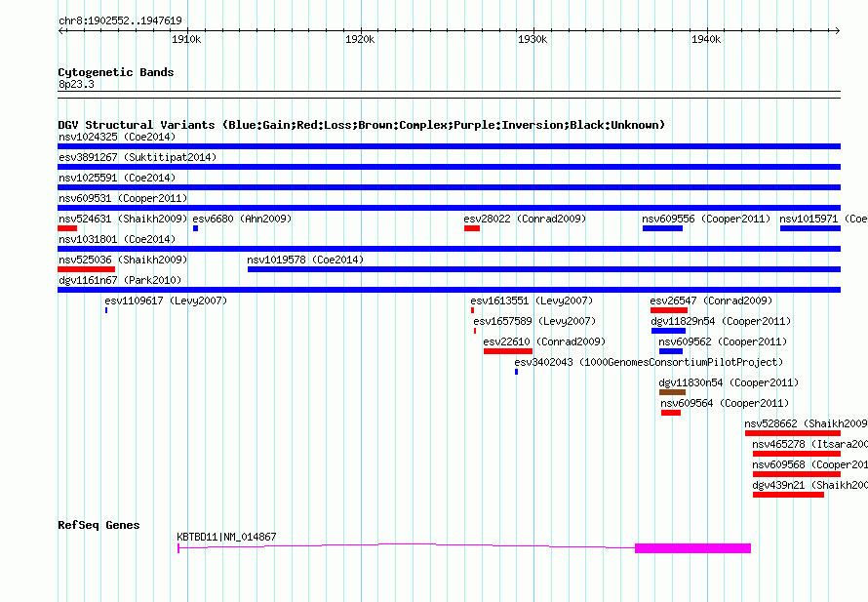The width and height of the screenshot is (868, 602).
Task: Click the 8p23.3 cytogenetic band
Action: 449,95
